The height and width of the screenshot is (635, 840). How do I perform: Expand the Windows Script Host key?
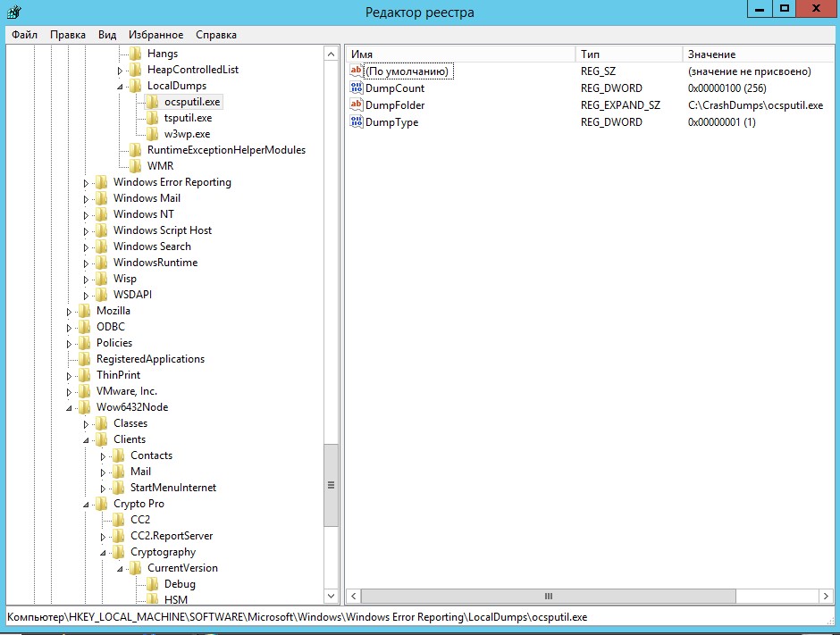pyautogui.click(x=86, y=231)
